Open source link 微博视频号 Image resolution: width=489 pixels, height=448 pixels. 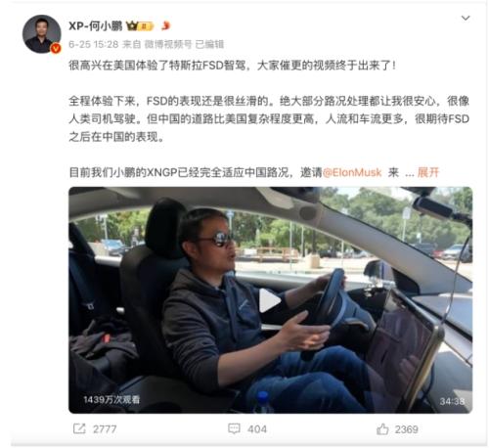click(168, 44)
